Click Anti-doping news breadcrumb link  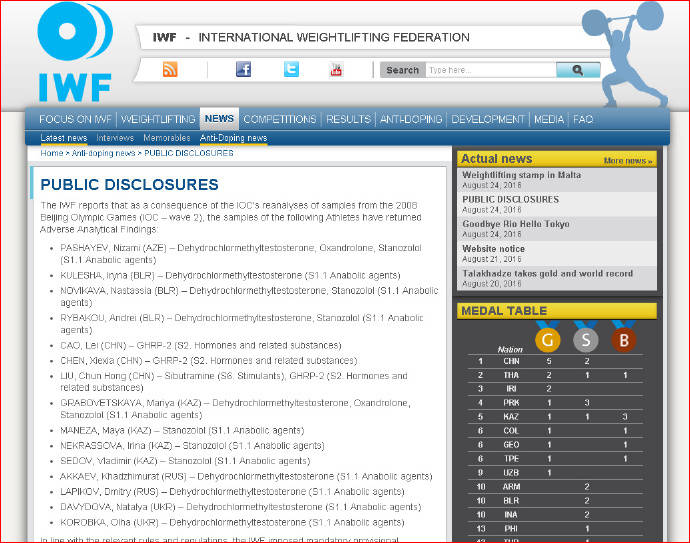point(103,153)
